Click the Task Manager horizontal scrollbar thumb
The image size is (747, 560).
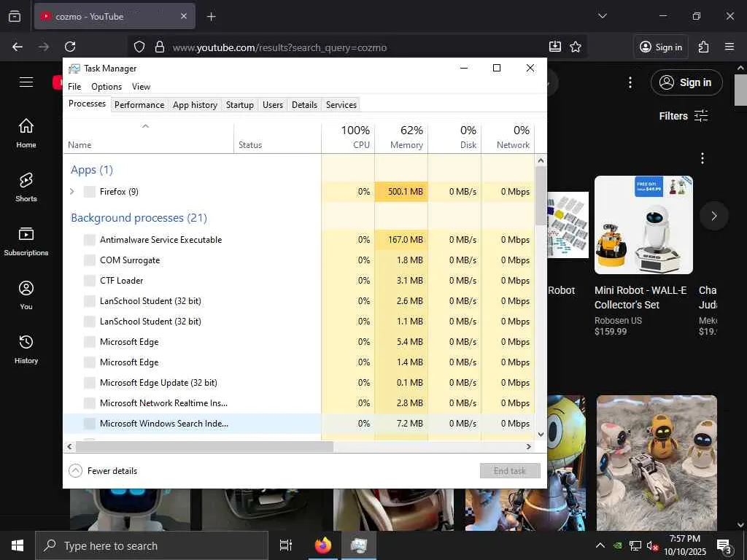click(x=205, y=447)
